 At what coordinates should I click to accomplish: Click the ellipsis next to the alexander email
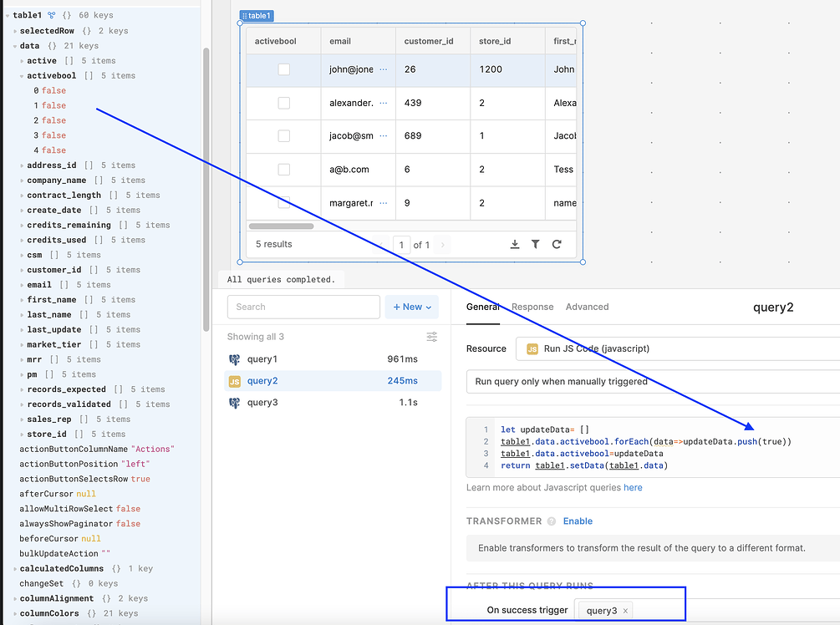pos(383,103)
